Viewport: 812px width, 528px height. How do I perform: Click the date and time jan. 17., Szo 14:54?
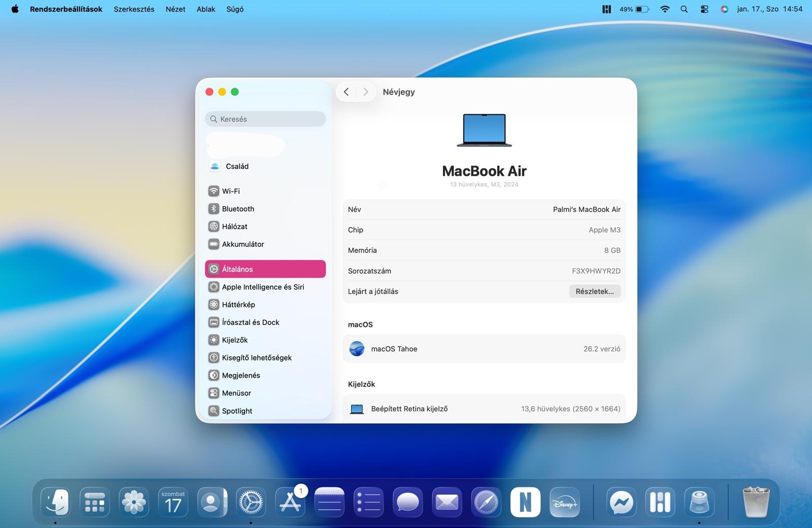click(770, 9)
